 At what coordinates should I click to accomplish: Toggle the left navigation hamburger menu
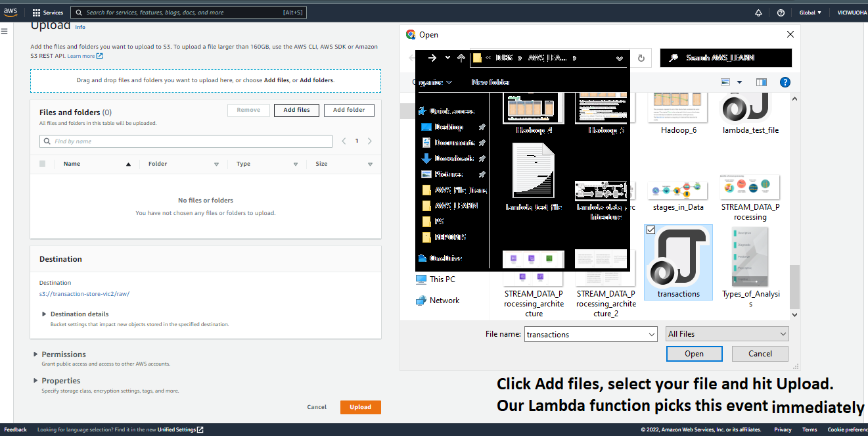pyautogui.click(x=5, y=31)
